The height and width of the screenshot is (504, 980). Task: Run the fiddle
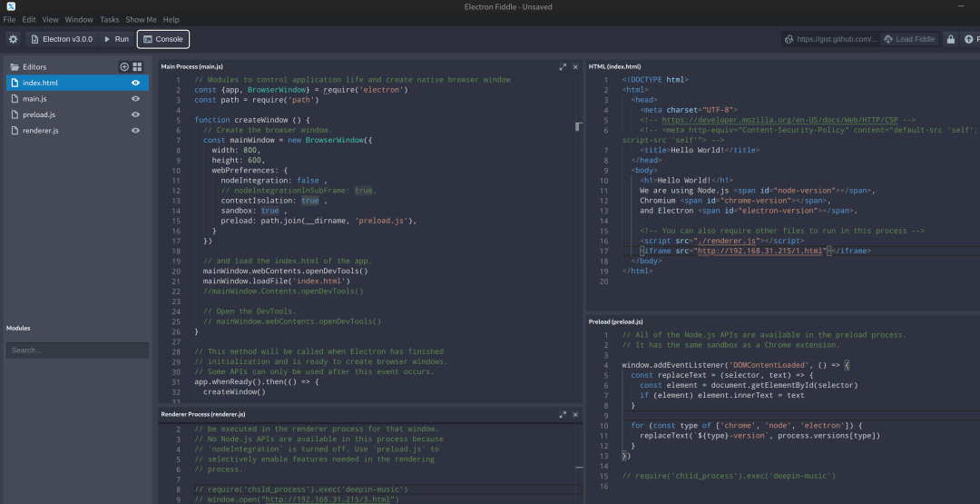[116, 39]
